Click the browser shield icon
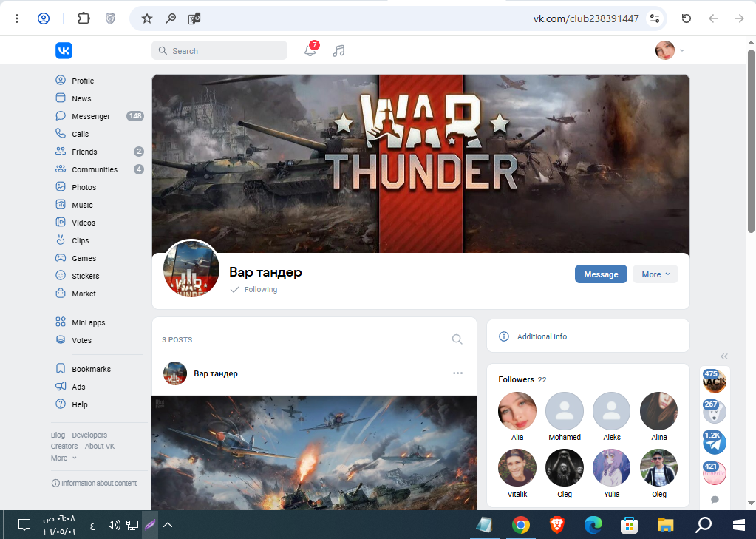 [x=110, y=18]
